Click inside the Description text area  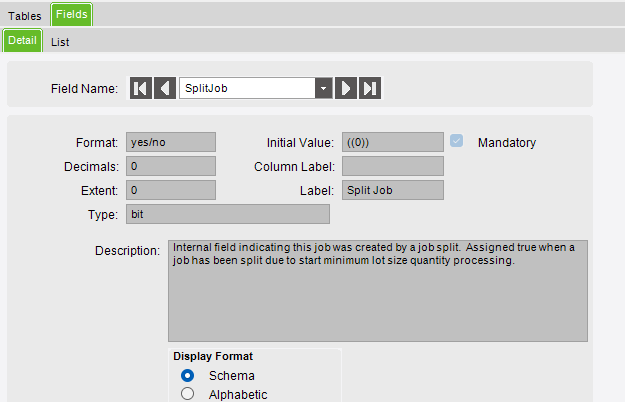[x=378, y=291]
